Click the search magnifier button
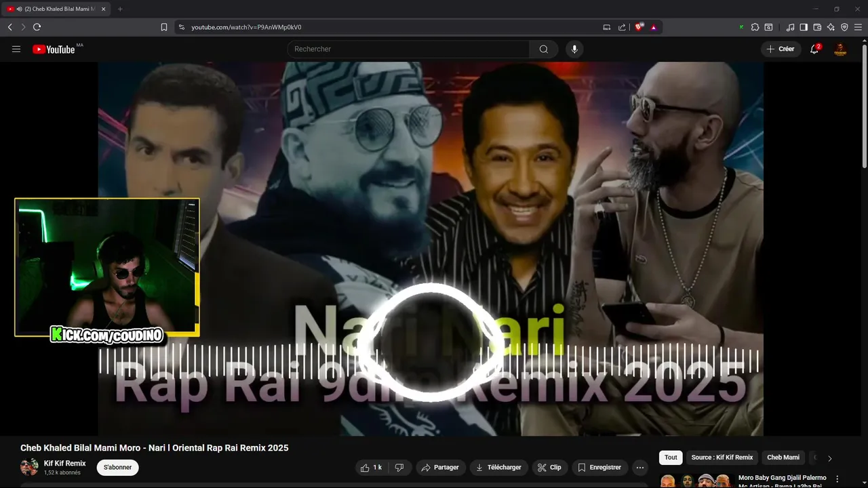Viewport: 868px width, 488px height. coord(544,49)
